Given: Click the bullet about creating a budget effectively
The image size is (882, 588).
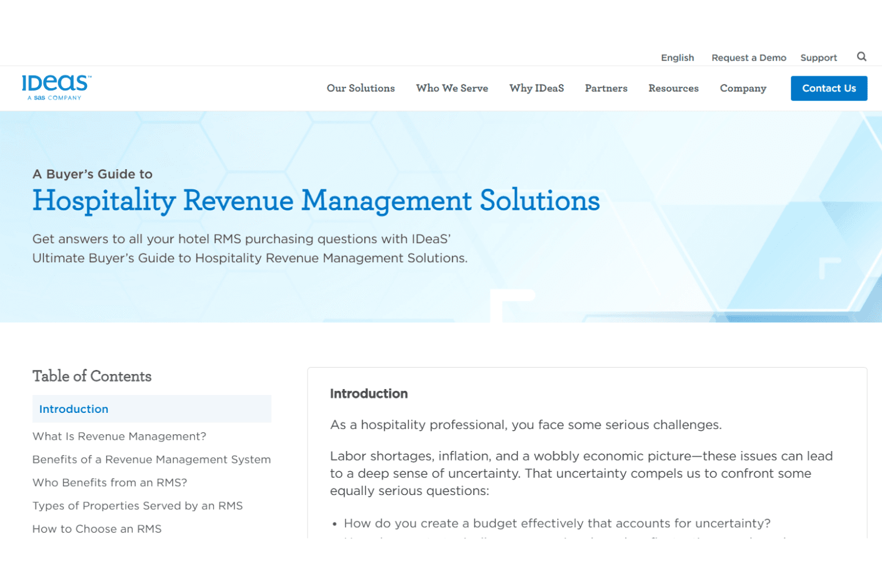Looking at the screenshot, I should 557,523.
